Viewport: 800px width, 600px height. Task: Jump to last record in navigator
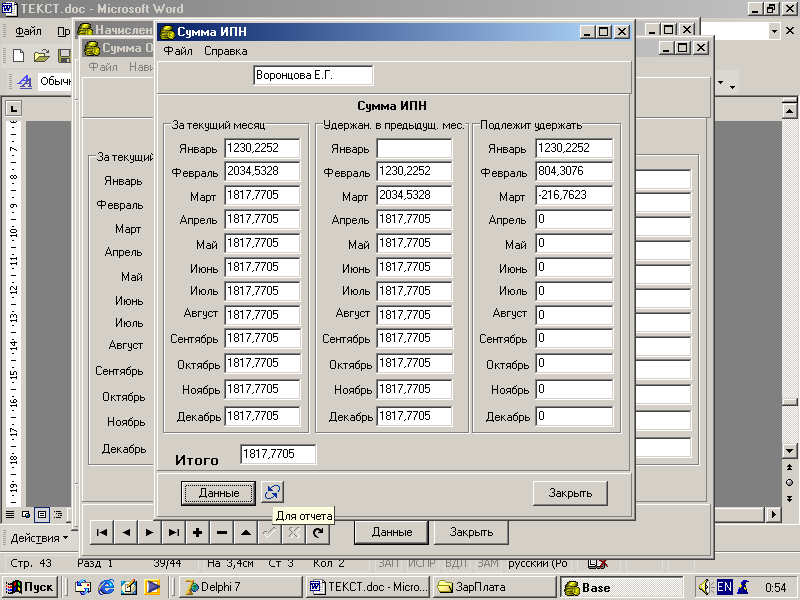pyautogui.click(x=173, y=533)
